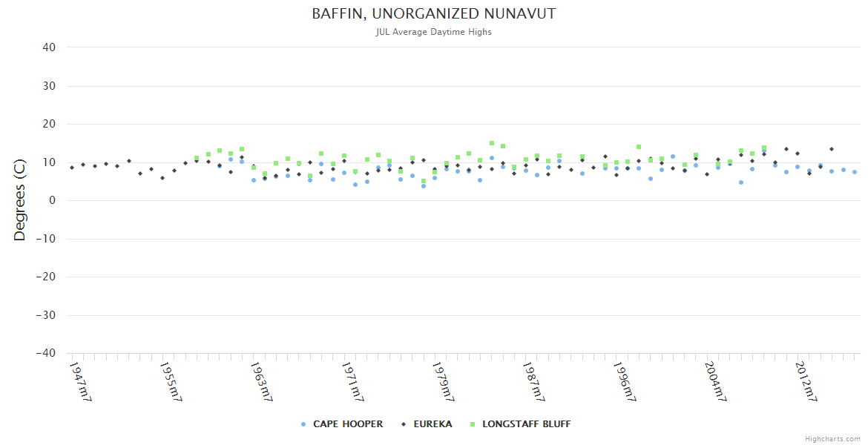The height and width of the screenshot is (445, 868).
Task: Click the green square legend marker
Action: click(x=473, y=424)
